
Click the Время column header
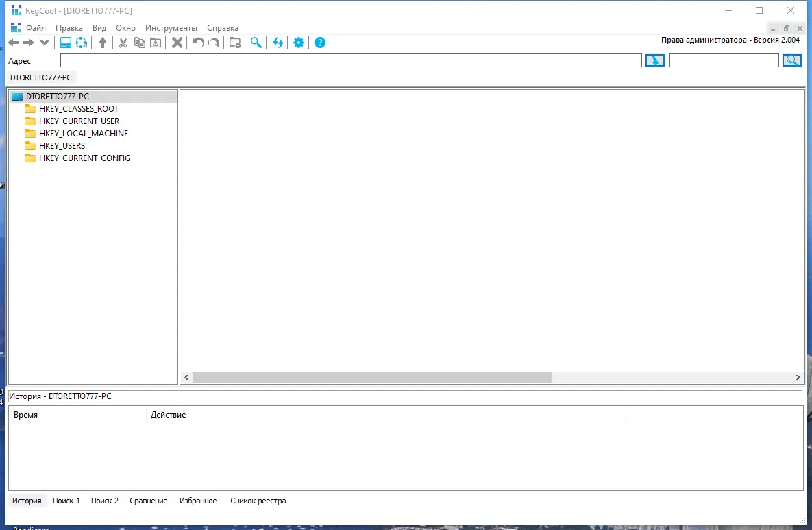tap(77, 415)
